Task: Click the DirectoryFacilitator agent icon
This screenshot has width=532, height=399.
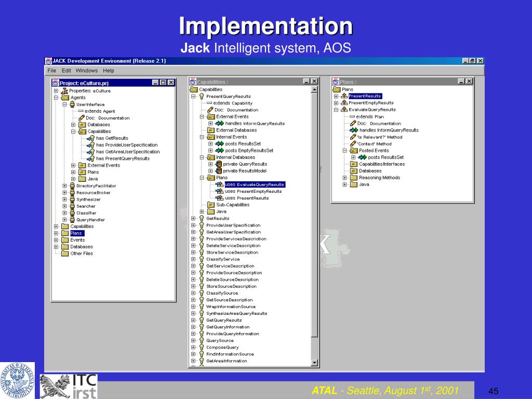Action: point(72,186)
